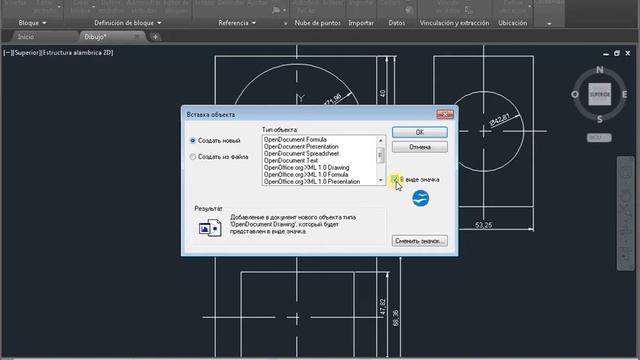Open the coordinate system menu below ViewCube
This screenshot has width=640, height=360.
tap(599, 138)
